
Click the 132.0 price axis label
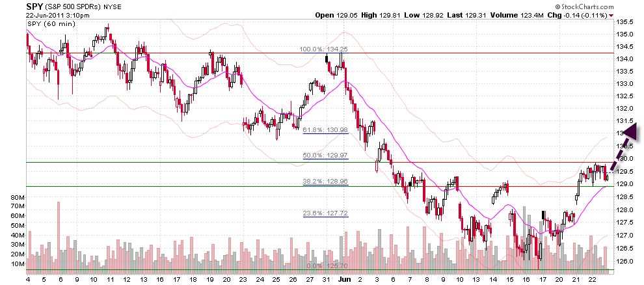pos(624,109)
